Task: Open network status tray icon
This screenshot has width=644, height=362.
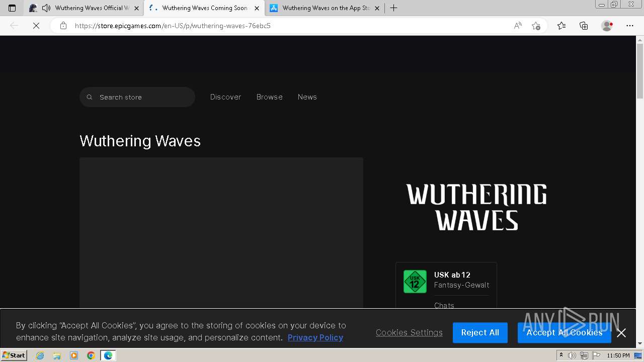Action: pos(584,355)
